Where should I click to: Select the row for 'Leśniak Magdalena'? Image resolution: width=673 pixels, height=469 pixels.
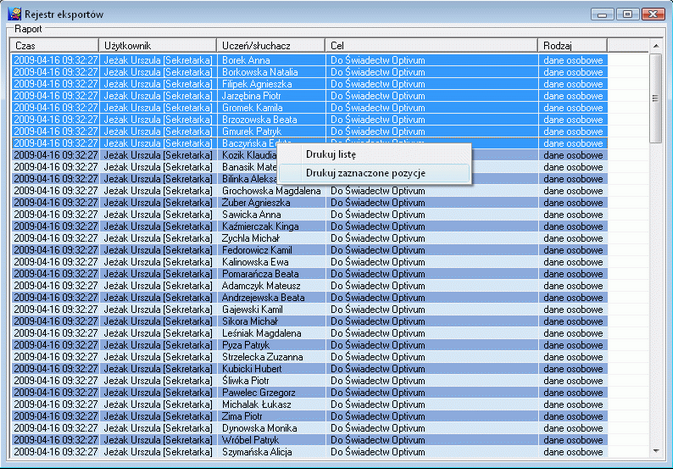point(309,333)
